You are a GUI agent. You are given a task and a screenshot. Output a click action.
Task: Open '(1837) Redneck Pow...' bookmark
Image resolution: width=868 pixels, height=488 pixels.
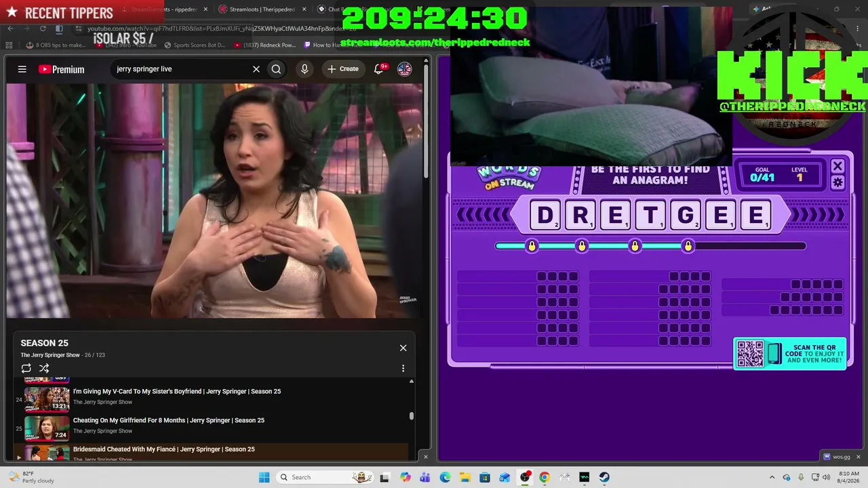(x=264, y=45)
